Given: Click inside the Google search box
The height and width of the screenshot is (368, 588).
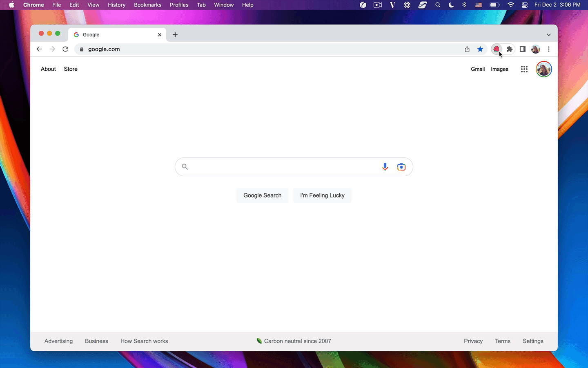Looking at the screenshot, I should [x=282, y=167].
